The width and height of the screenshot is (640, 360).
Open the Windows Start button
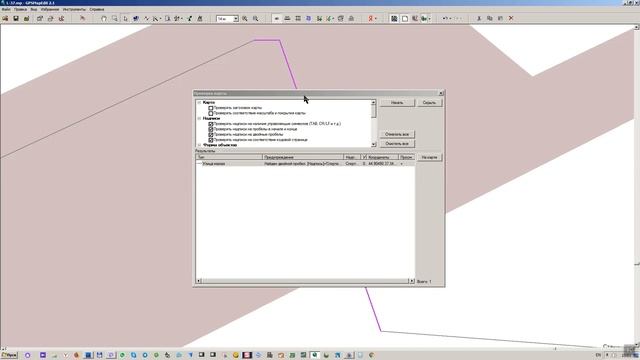[9, 355]
